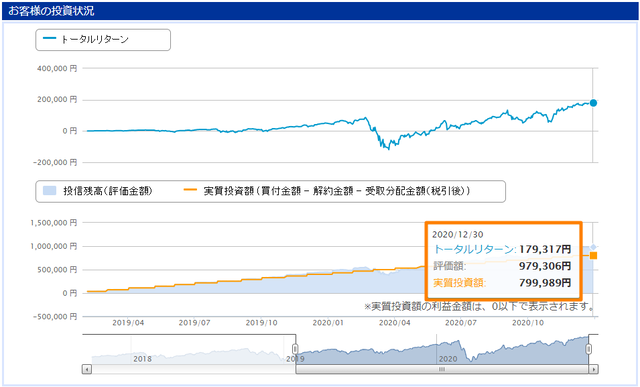Toggle the トータルリターン legend entry
The image size is (640, 387).
click(x=94, y=40)
